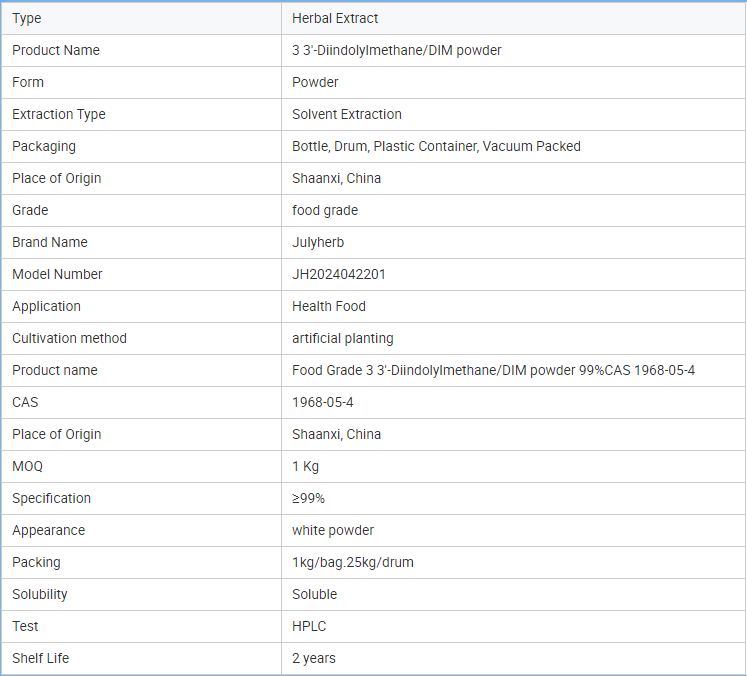Click the Herbal Extract type value
The image size is (747, 676).
tap(334, 18)
